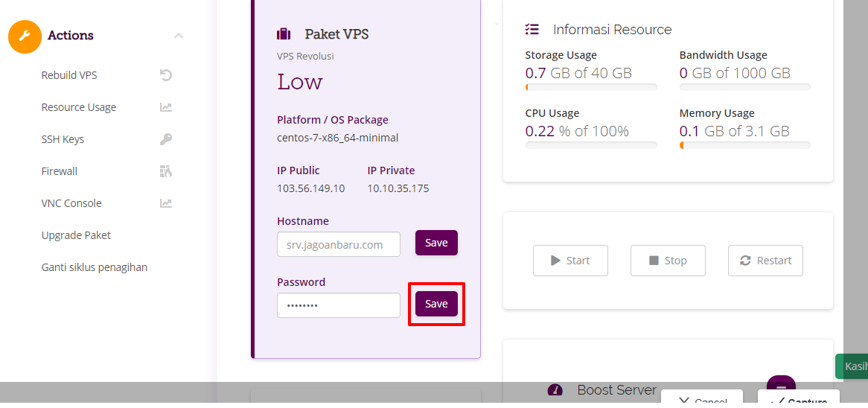Click the Resource Usage chart icon
The height and width of the screenshot is (408, 868).
tap(166, 107)
